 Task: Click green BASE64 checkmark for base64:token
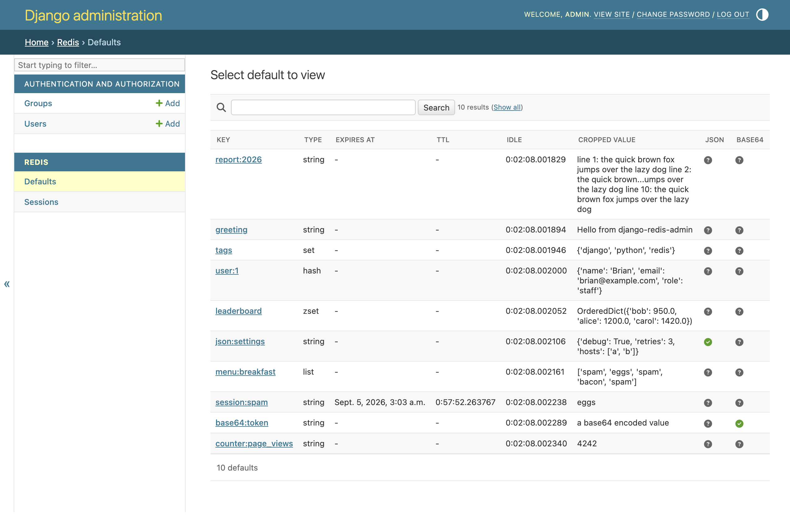pos(739,423)
